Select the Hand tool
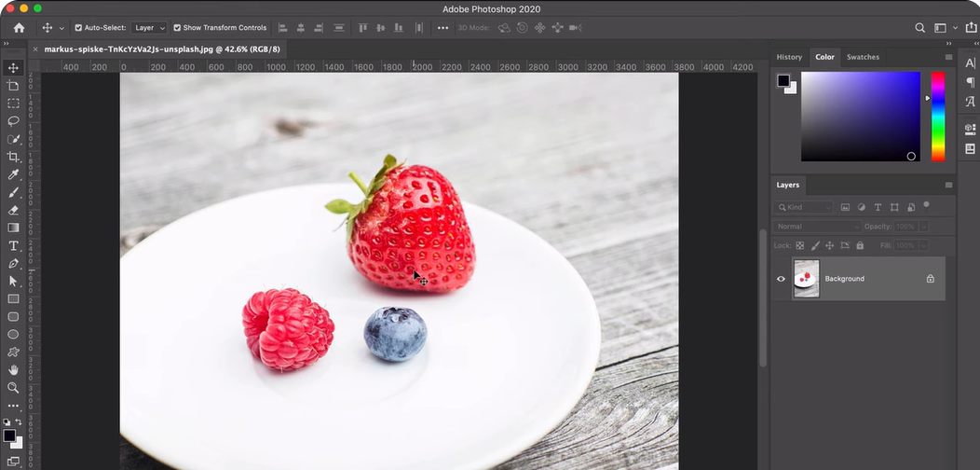The width and height of the screenshot is (980, 470). click(13, 370)
